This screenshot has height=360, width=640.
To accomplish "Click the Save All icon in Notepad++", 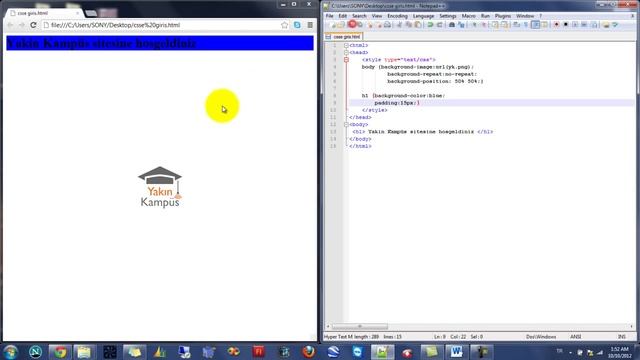I will tap(360, 25).
